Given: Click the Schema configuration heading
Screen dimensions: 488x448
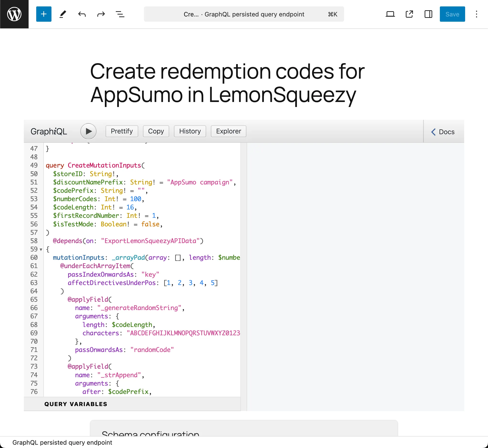Looking at the screenshot, I should pyautogui.click(x=150, y=433).
